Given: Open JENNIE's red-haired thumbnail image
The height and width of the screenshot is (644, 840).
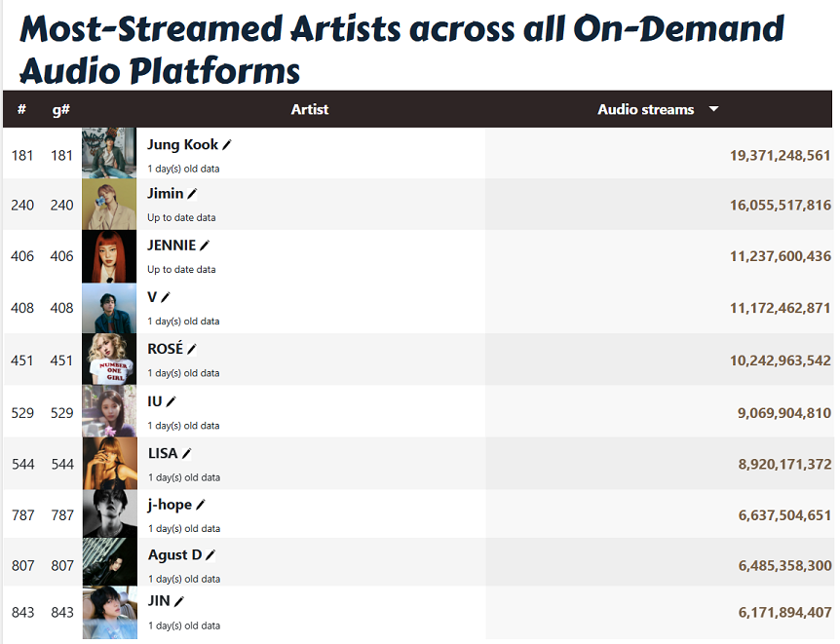Looking at the screenshot, I should coord(109,256).
